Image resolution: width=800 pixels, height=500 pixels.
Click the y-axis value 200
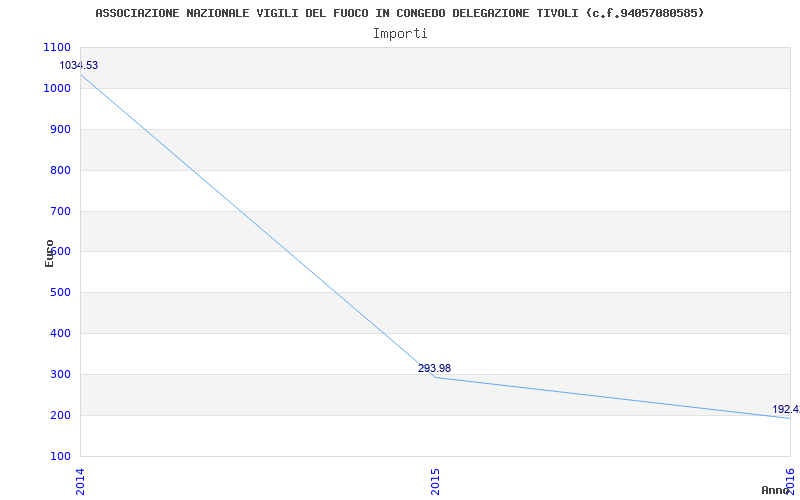pos(60,415)
